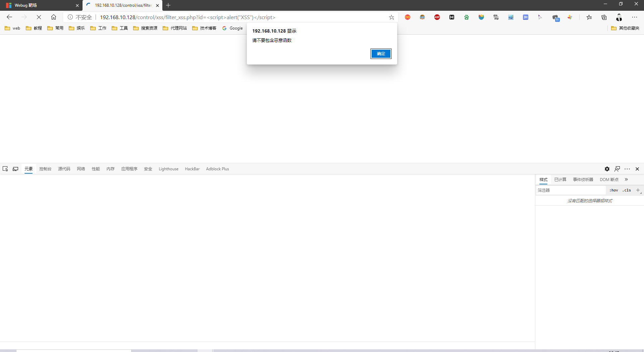Click the DevTools feedback icon
Viewport: 644px width, 352px height.
point(617,169)
